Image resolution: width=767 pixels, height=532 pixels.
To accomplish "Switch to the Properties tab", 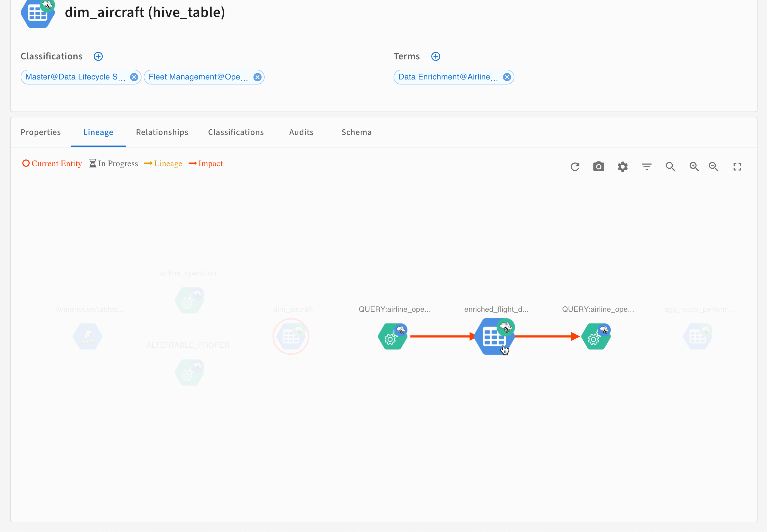I will click(x=41, y=132).
